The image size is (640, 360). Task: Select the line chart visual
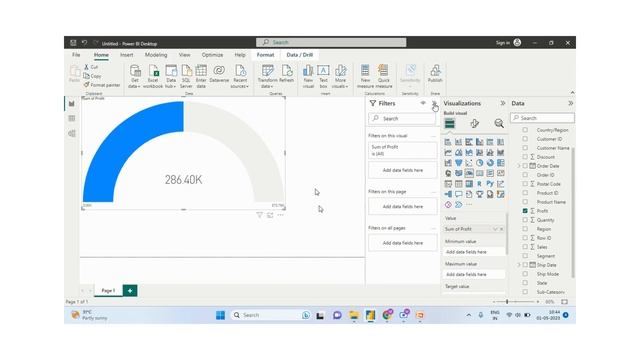point(448,152)
